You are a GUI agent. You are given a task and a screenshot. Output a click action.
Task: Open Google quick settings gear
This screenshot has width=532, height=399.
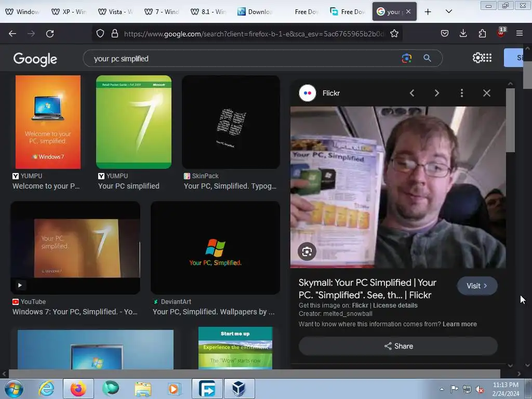[477, 58]
